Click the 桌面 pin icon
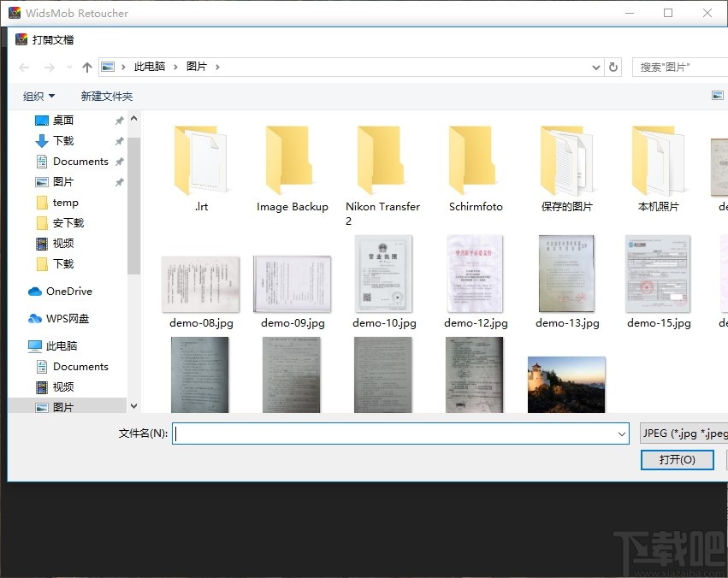The height and width of the screenshot is (578, 728). [119, 121]
